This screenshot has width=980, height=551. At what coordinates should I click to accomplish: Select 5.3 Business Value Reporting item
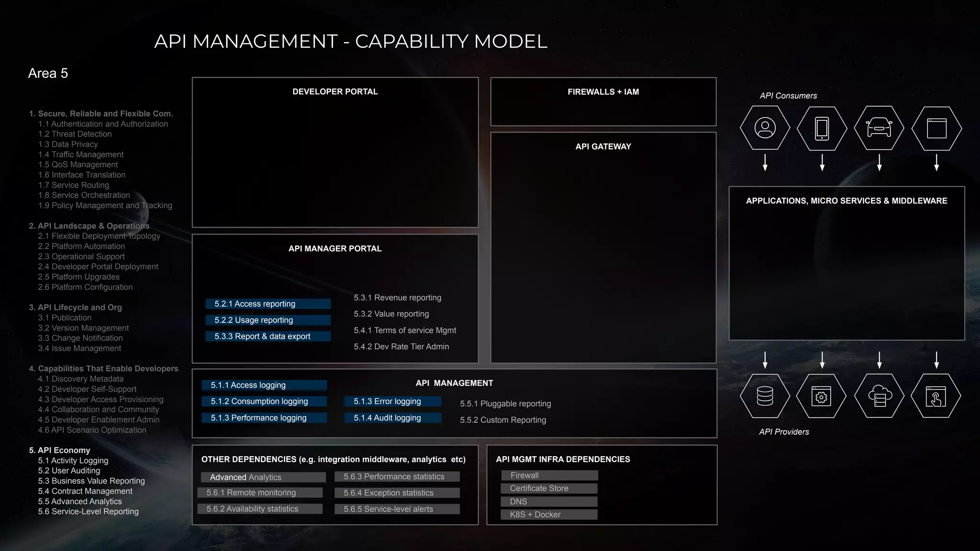[91, 481]
